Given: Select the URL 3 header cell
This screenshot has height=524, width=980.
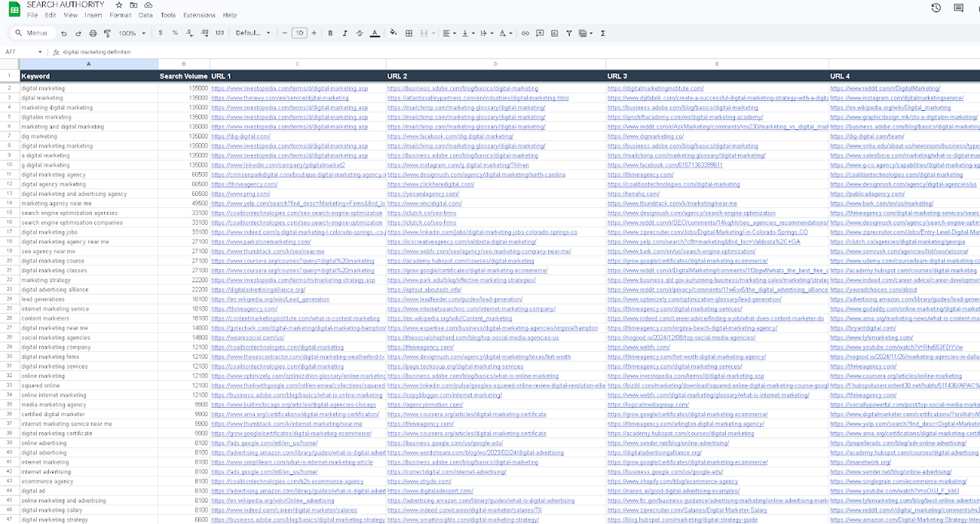Looking at the screenshot, I should coord(717,76).
